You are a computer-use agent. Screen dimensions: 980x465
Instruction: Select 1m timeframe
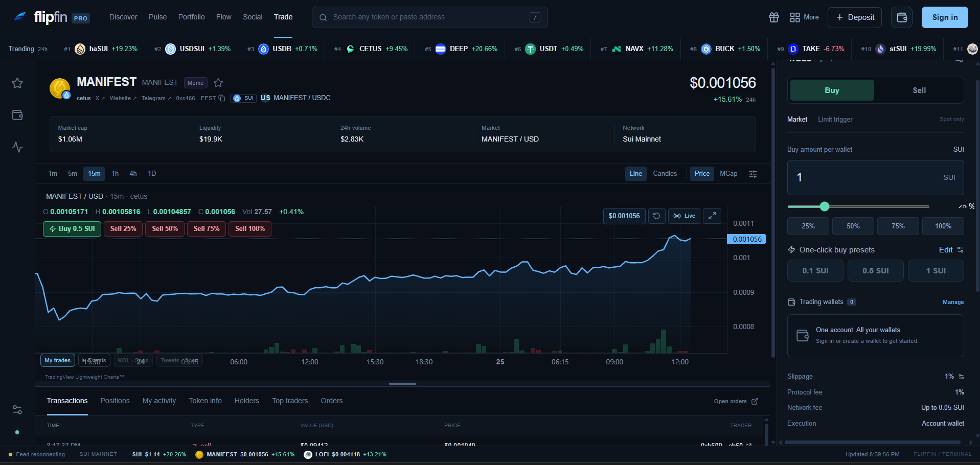53,174
